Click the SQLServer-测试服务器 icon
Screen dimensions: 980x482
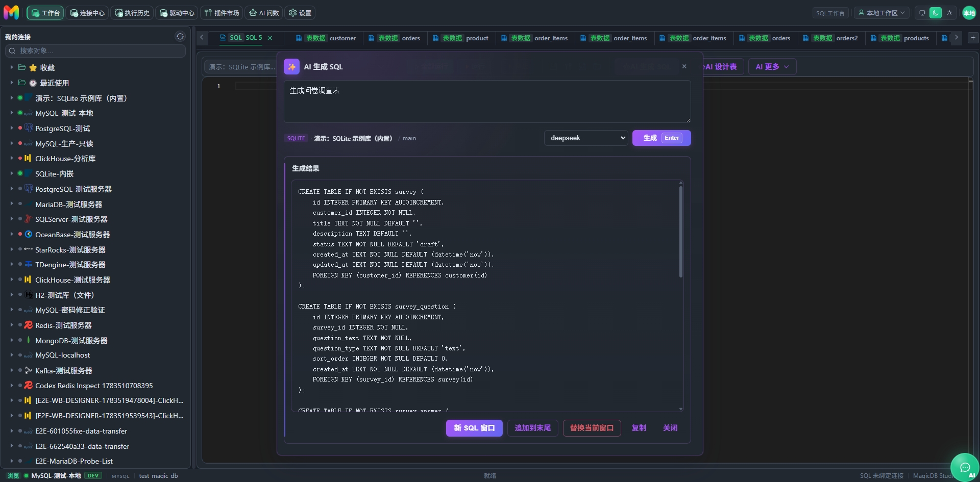29,219
